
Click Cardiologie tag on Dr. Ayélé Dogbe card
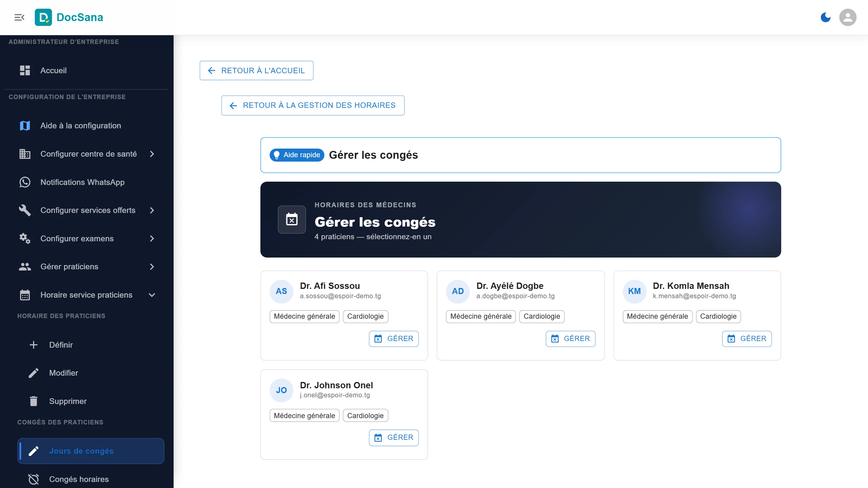point(542,317)
